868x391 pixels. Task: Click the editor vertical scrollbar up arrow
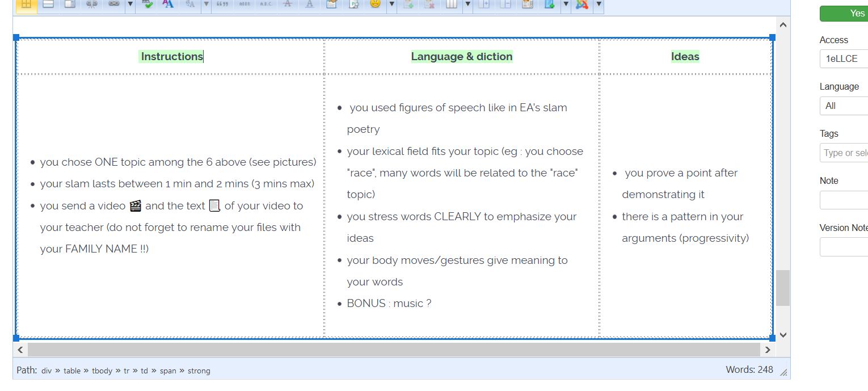click(783, 25)
